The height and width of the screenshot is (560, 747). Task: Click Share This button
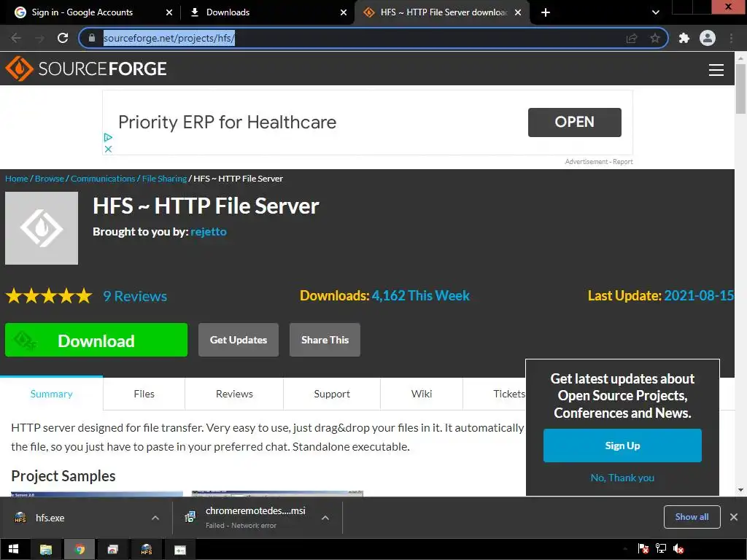coord(325,340)
